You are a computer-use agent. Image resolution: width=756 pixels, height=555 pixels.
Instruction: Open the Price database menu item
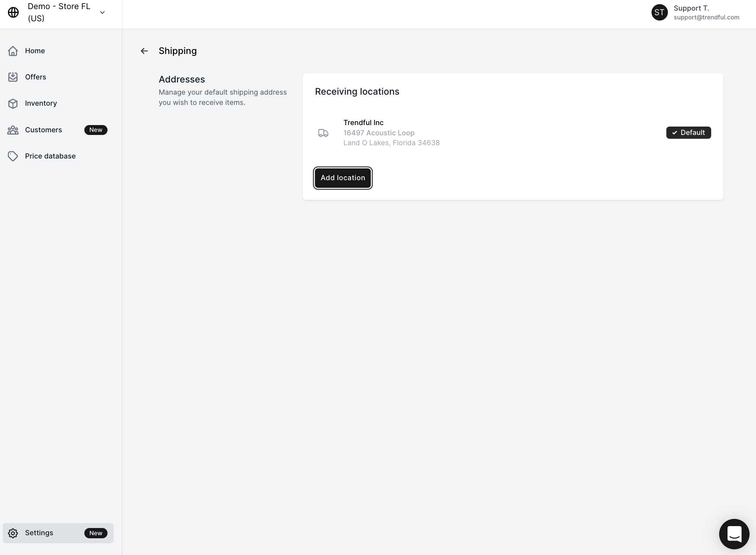point(50,156)
